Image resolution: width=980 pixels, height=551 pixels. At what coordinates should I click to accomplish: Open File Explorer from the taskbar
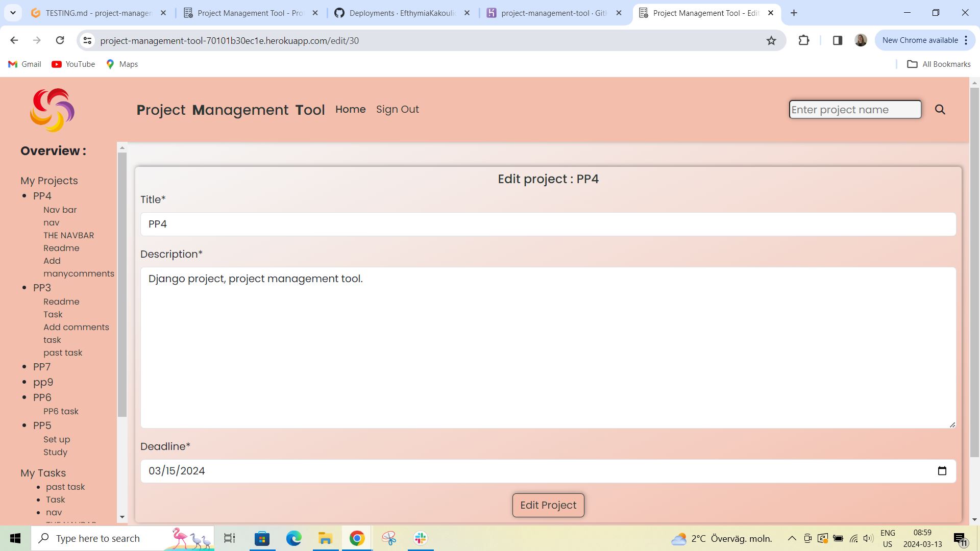(x=325, y=538)
